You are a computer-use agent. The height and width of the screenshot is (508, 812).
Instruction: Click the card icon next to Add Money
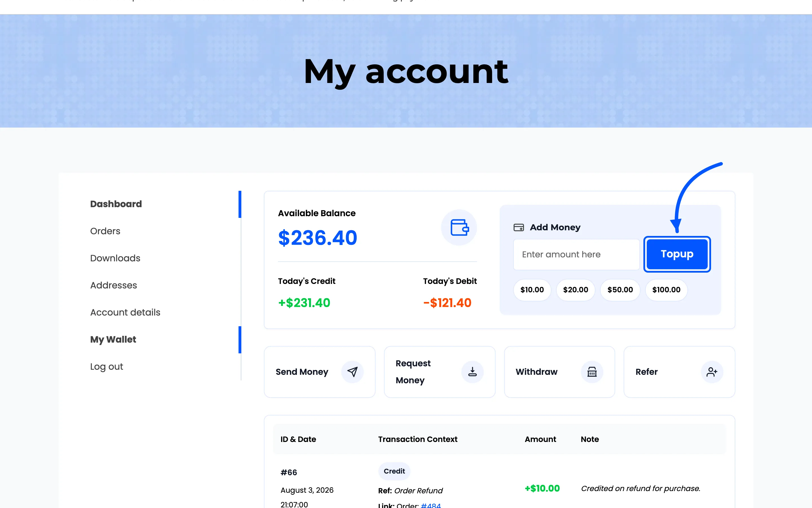[x=519, y=227]
